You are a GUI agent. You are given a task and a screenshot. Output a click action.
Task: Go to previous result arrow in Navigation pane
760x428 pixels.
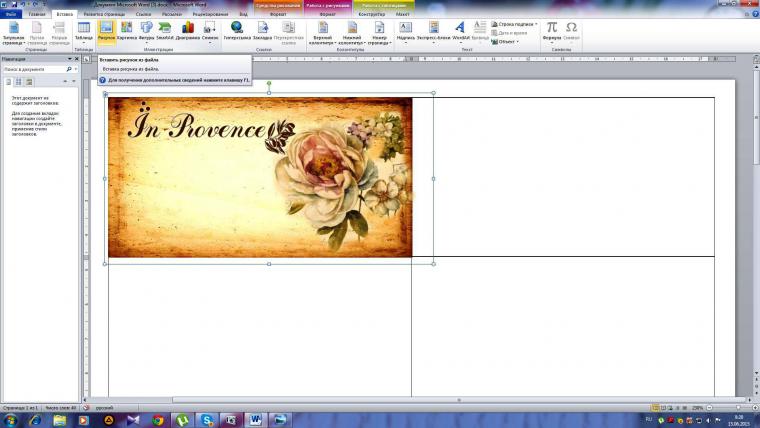tap(65, 81)
